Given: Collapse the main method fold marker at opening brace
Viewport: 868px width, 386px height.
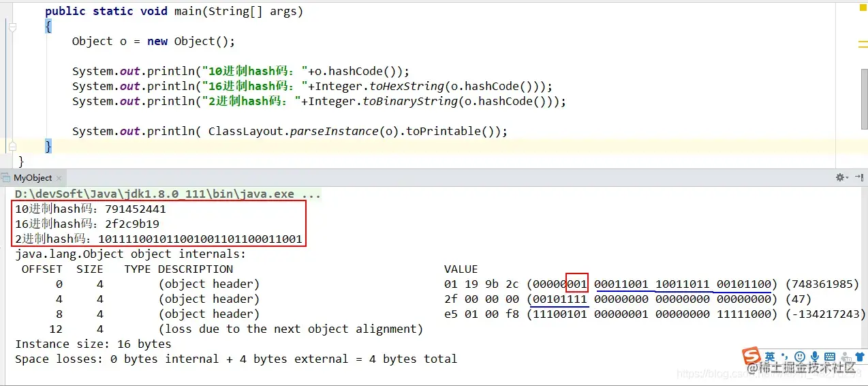Looking at the screenshot, I should point(13,27).
